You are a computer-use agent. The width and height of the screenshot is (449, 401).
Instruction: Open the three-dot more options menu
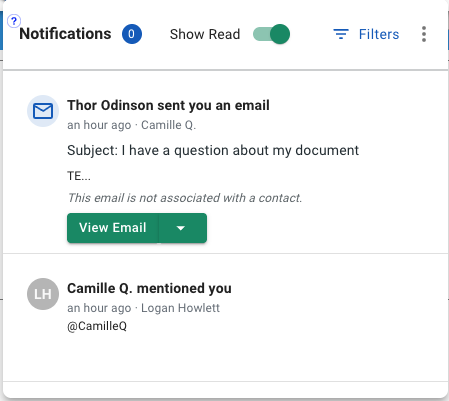click(424, 34)
